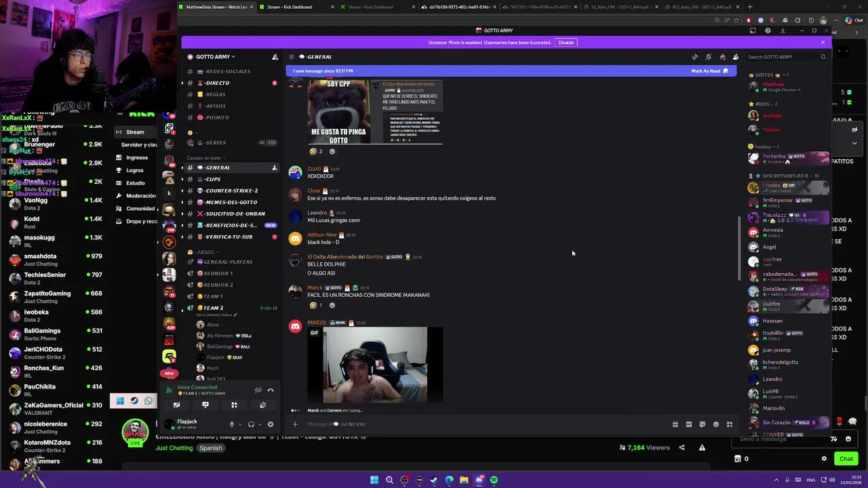
Task: Click the Chat button on Kick page
Action: pos(846,459)
